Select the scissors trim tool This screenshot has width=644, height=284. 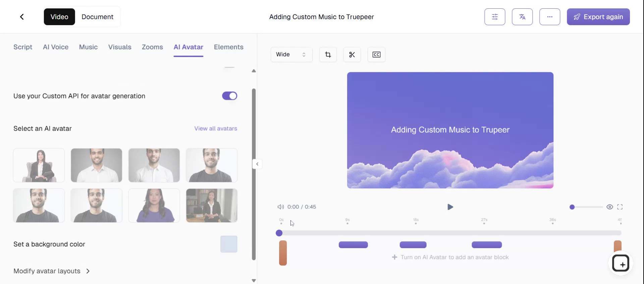[x=352, y=54]
